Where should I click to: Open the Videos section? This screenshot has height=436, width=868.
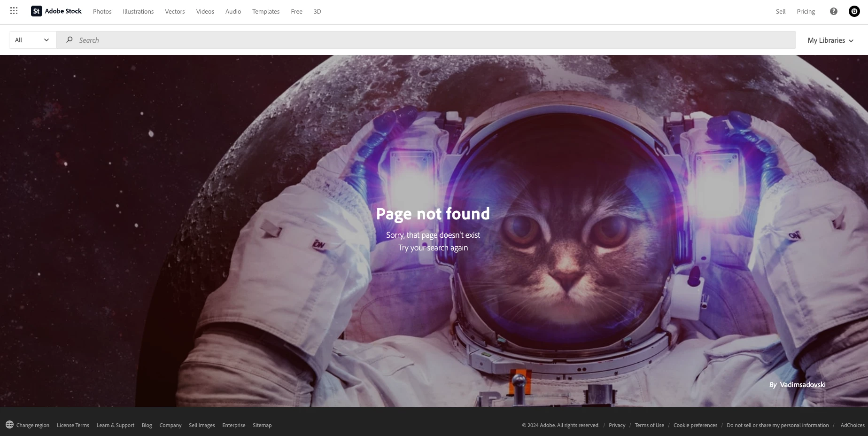(x=205, y=11)
